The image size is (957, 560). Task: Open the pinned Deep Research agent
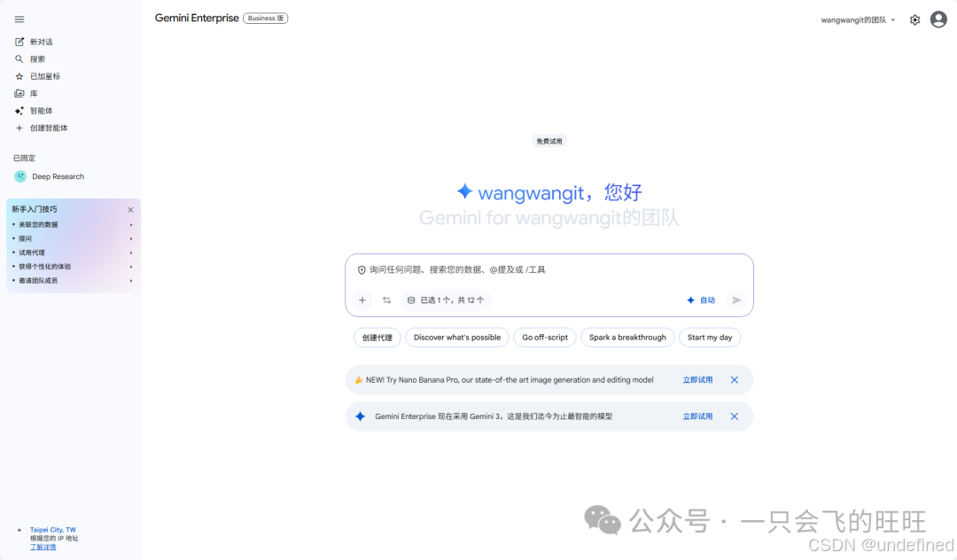pos(50,176)
